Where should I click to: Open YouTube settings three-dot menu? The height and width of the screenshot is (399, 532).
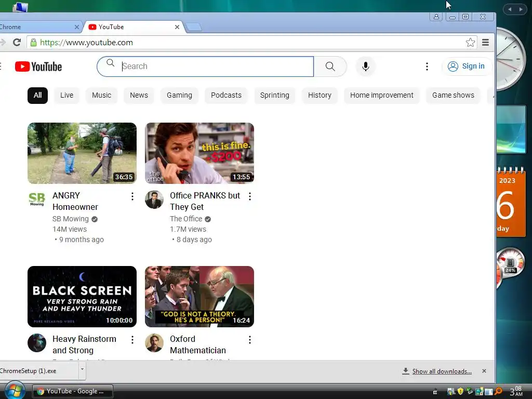click(427, 66)
